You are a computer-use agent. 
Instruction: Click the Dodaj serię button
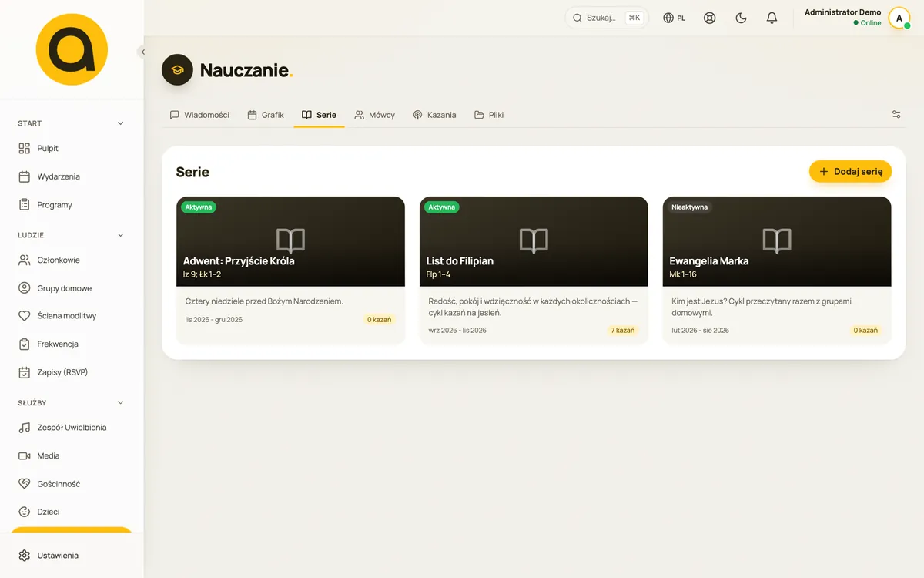click(850, 172)
